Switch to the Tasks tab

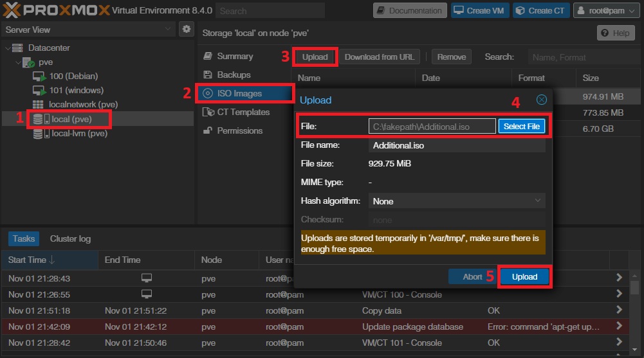click(x=24, y=238)
